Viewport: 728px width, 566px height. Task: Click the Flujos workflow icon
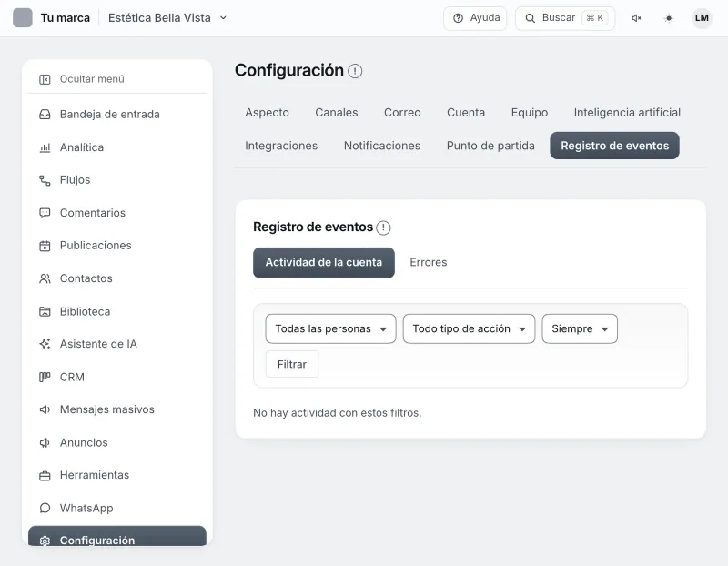[45, 180]
